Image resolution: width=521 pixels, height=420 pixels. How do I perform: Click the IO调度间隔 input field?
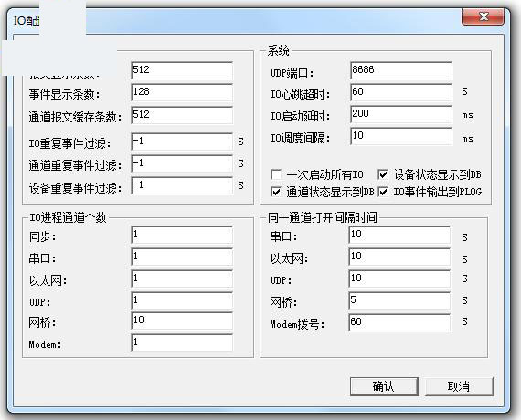click(401, 136)
